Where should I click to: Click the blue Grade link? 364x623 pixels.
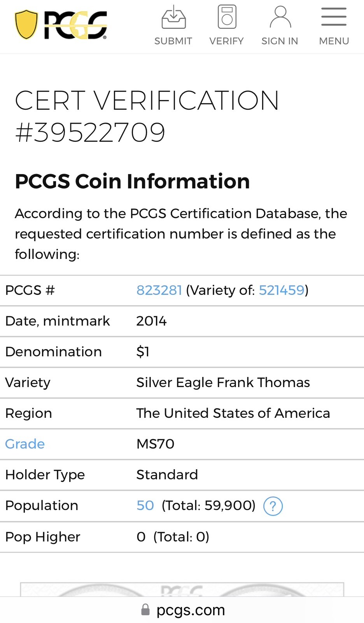pyautogui.click(x=25, y=444)
